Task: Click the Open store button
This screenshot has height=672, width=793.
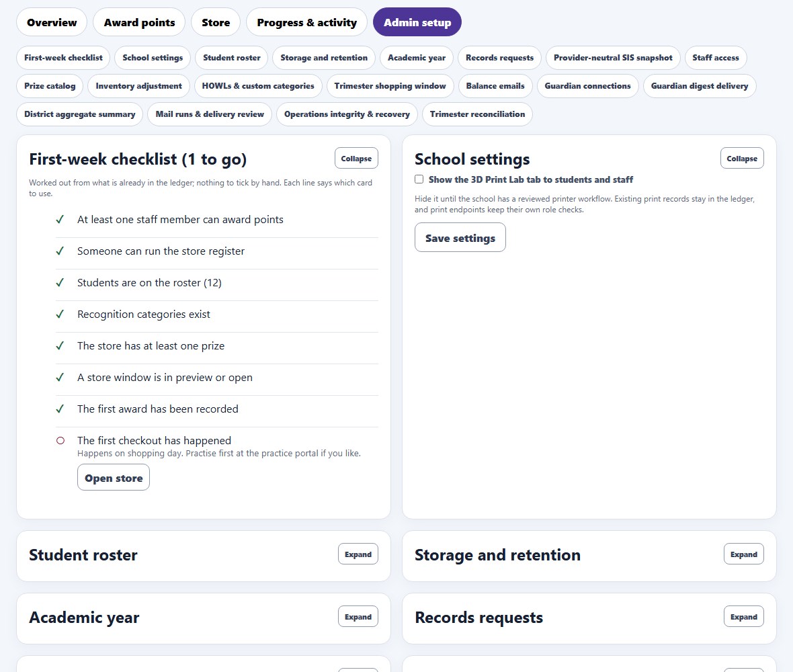Action: point(114,478)
